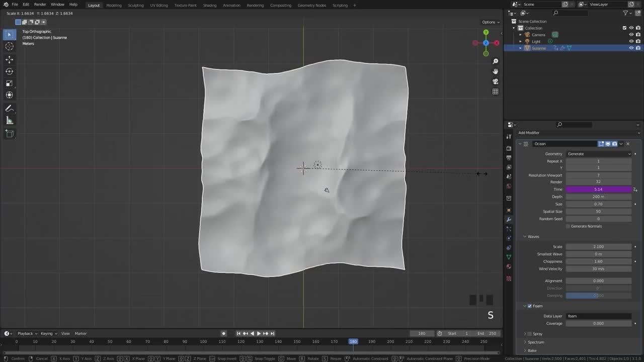Open the viewport Options button
Image resolution: width=644 pixels, height=362 pixels.
491,22
